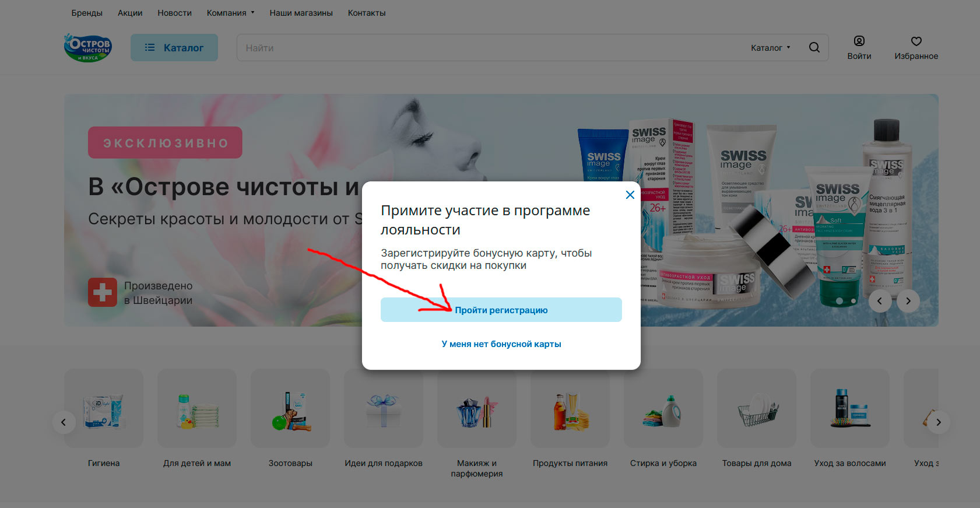The image size is (980, 508).
Task: Open Контакты in top menu
Action: click(367, 13)
